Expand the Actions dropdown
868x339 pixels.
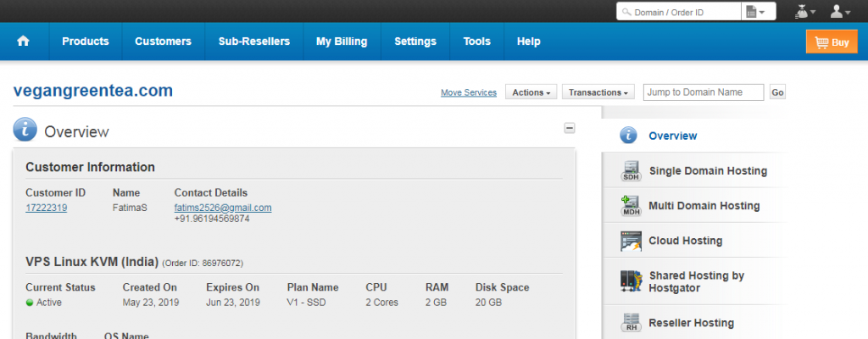(x=531, y=92)
